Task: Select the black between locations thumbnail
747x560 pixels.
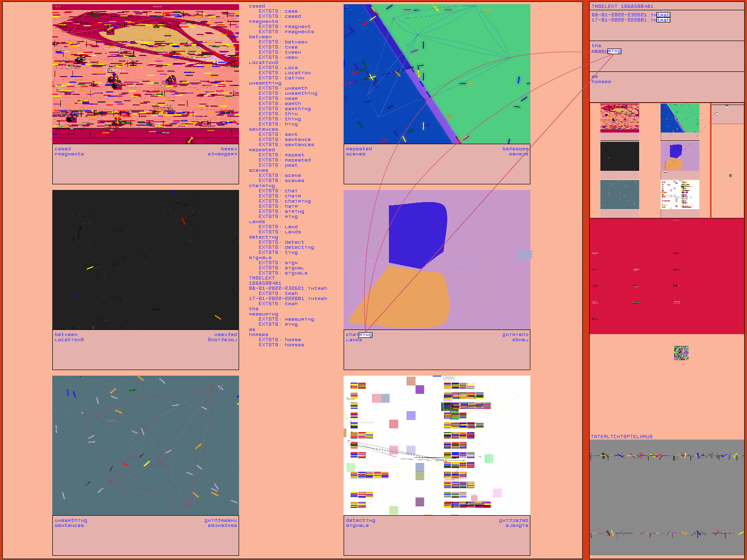Action: 620,156
